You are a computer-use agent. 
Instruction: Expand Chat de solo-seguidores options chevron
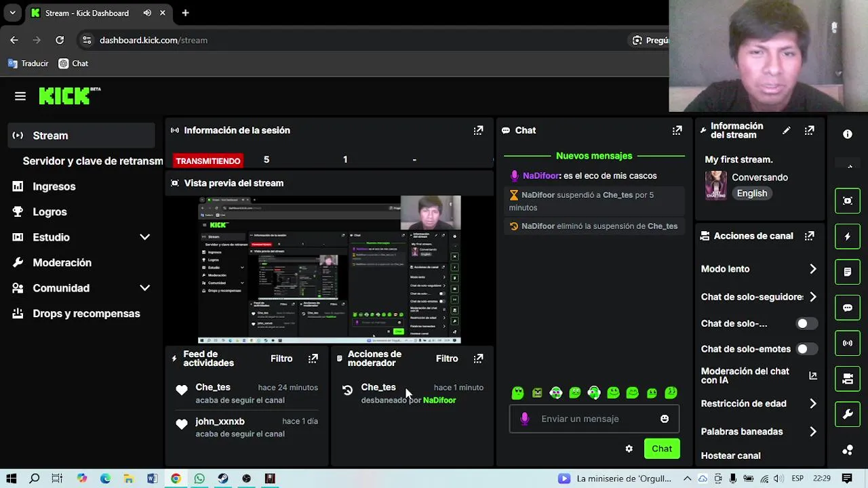pos(813,297)
